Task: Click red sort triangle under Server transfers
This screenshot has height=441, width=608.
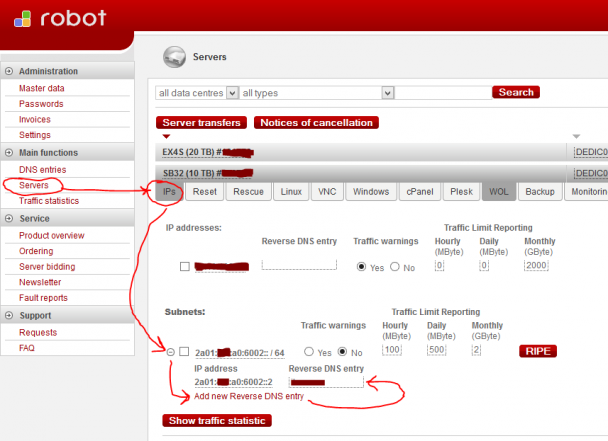Action: 166,136
